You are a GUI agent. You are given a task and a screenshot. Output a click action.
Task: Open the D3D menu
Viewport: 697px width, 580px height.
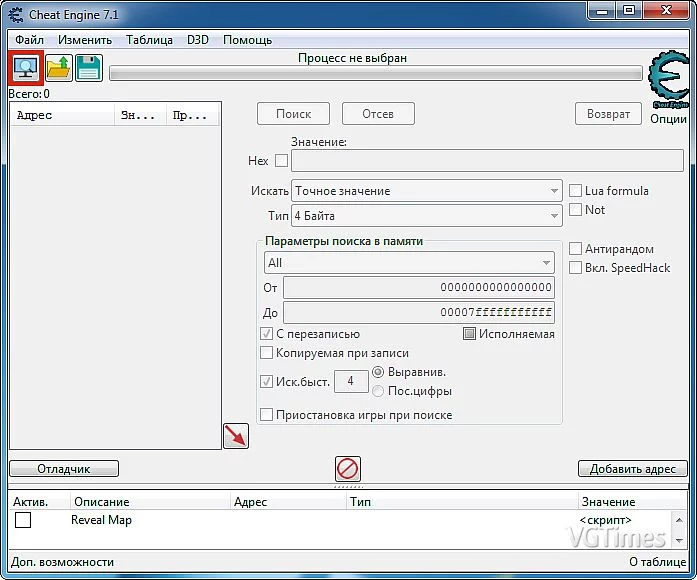pyautogui.click(x=198, y=40)
